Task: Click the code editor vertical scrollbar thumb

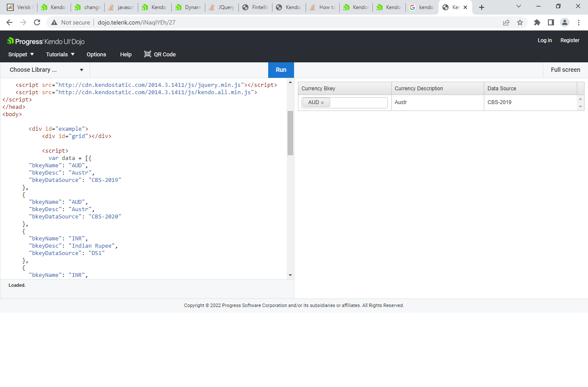Action: point(290,133)
